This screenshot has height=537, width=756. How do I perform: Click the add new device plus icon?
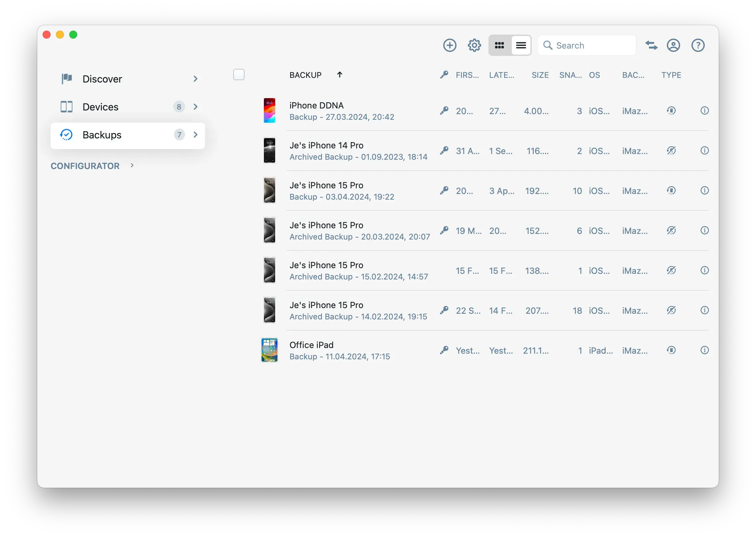(x=449, y=45)
